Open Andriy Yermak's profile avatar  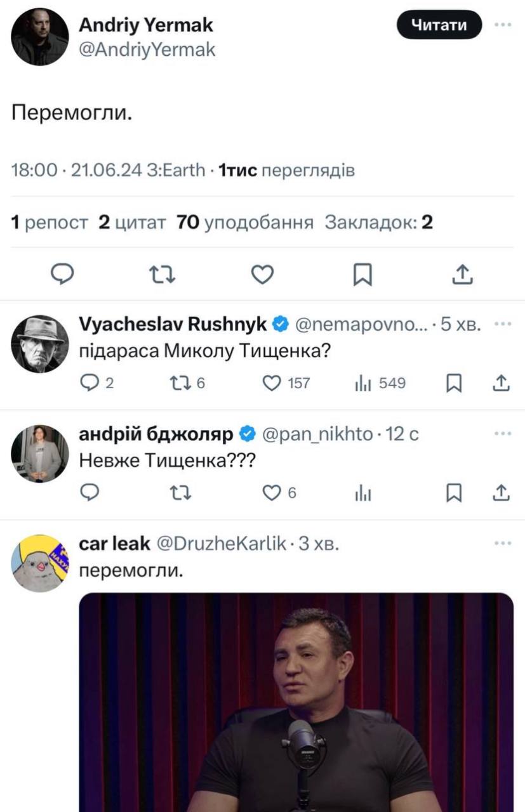click(x=40, y=37)
